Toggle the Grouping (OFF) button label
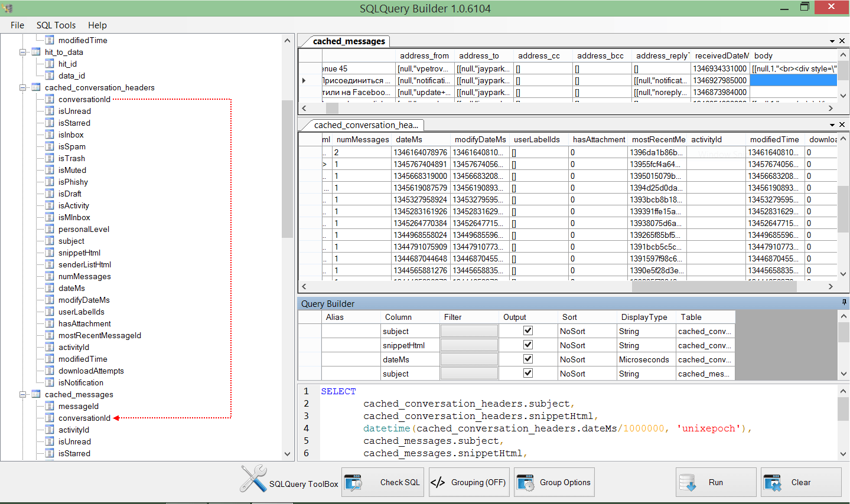The height and width of the screenshot is (504, 850). click(x=478, y=482)
